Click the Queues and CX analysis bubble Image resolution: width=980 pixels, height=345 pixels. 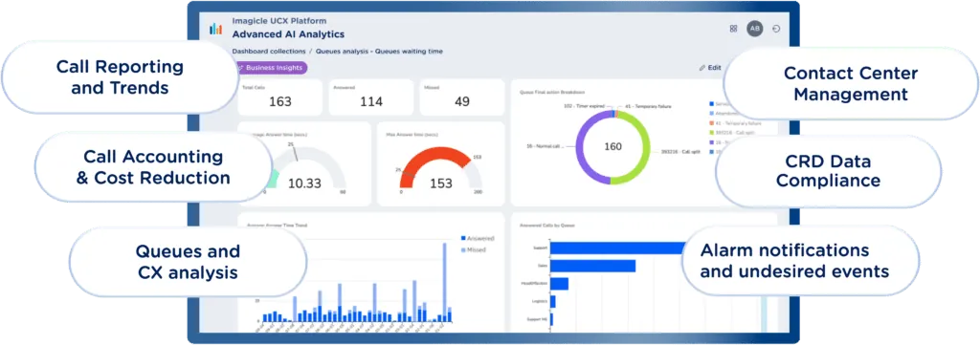point(188,262)
